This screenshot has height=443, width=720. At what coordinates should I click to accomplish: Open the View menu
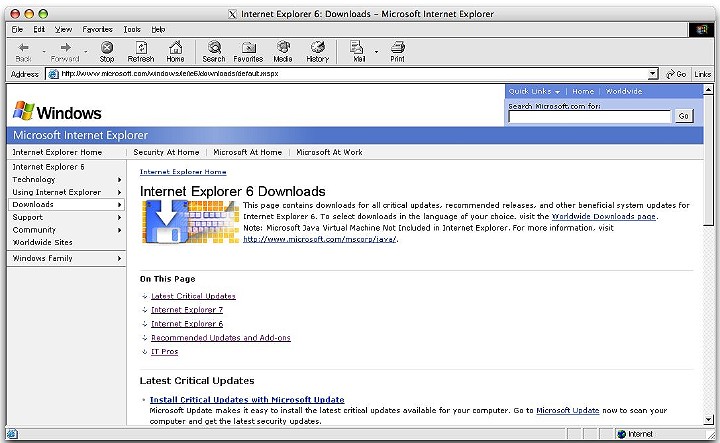[63, 29]
